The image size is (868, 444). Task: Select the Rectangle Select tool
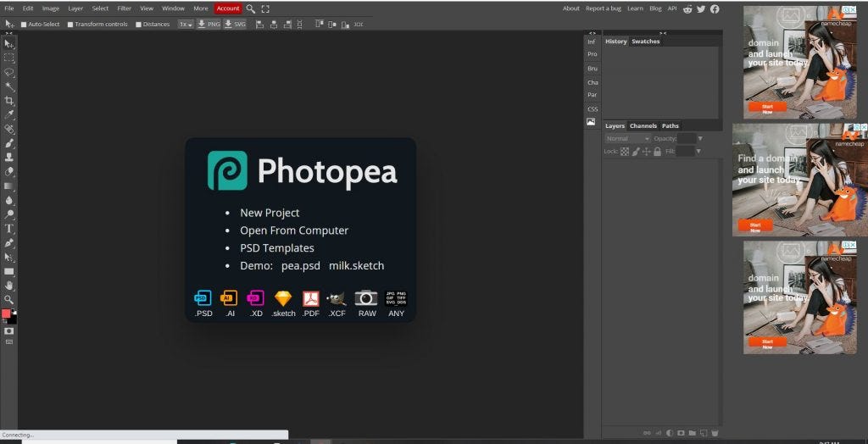pos(8,58)
